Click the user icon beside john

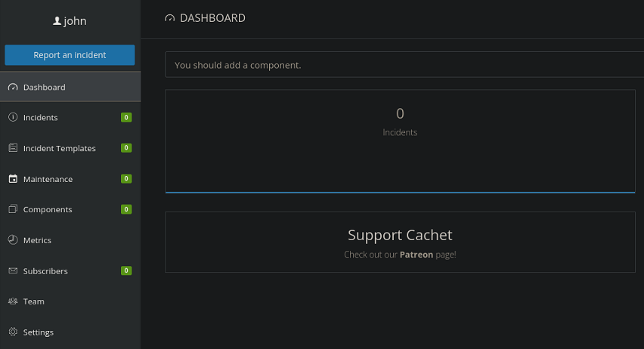(57, 22)
